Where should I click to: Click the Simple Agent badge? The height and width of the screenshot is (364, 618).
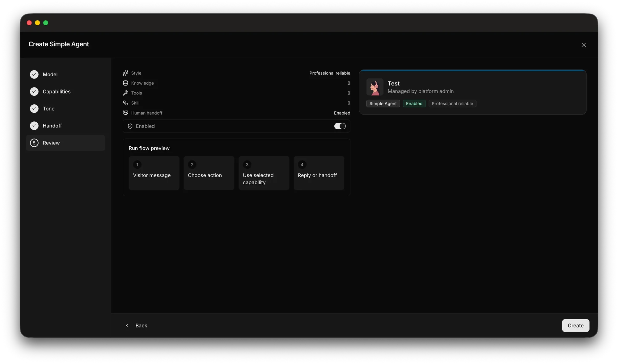pyautogui.click(x=383, y=104)
